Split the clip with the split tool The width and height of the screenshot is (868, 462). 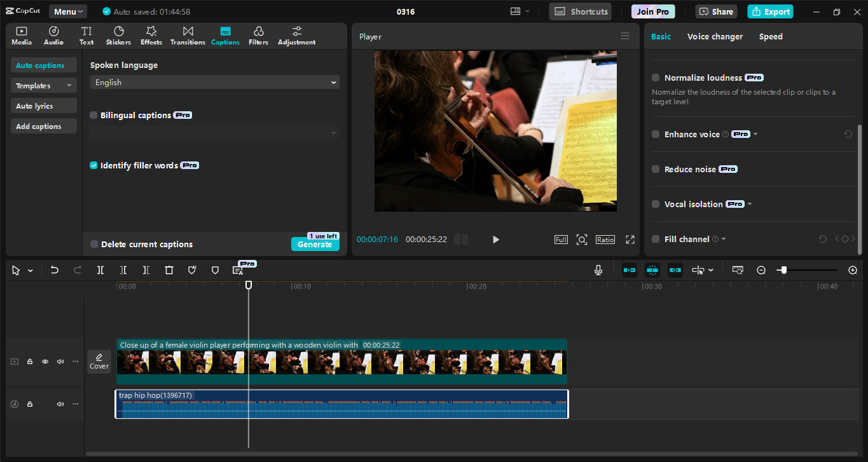point(100,269)
